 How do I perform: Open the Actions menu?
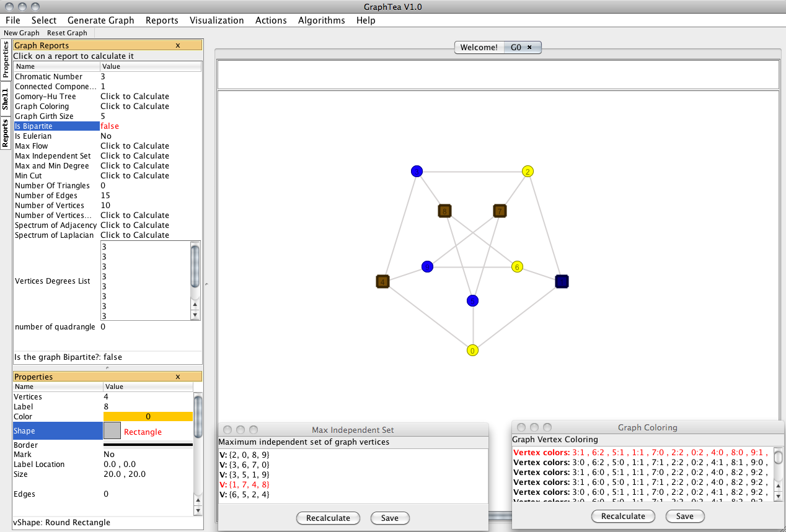click(271, 20)
